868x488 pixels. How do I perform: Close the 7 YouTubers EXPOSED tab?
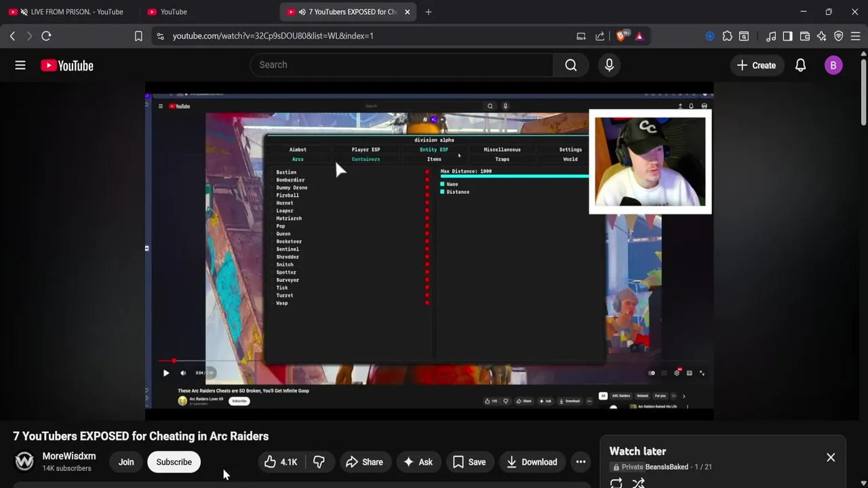point(407,12)
